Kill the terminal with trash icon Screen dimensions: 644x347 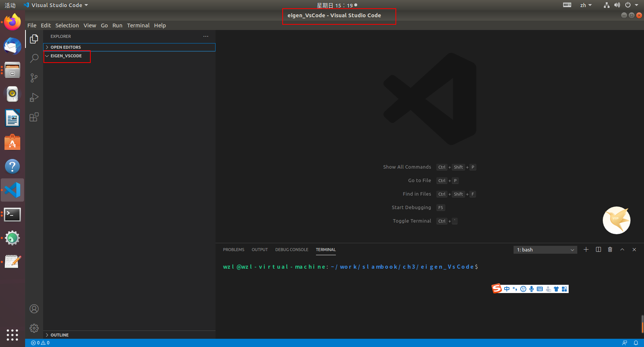coord(610,250)
